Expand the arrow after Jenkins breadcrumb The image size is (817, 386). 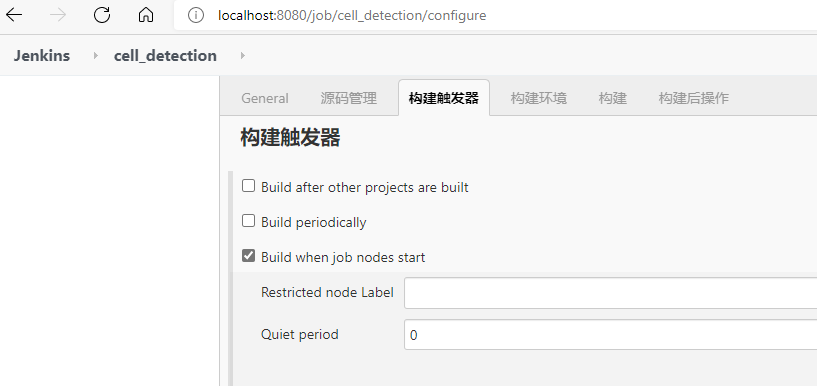[95, 55]
